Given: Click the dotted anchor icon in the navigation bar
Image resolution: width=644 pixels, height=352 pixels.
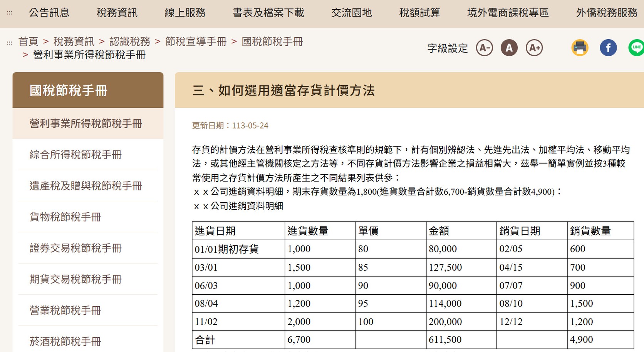Looking at the screenshot, I should coord(10,13).
